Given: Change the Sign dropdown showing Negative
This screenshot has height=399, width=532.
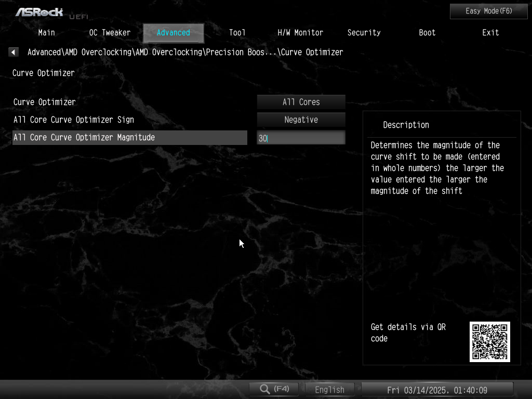Looking at the screenshot, I should [301, 120].
